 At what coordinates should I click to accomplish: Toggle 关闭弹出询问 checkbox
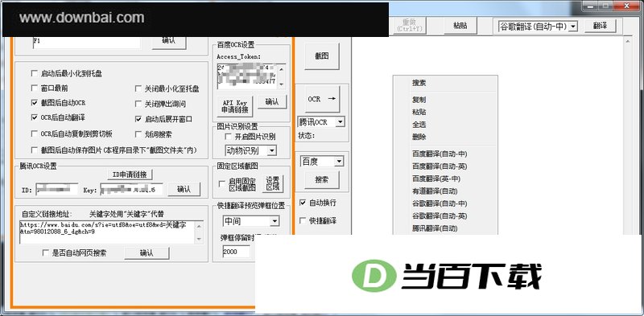coord(138,105)
